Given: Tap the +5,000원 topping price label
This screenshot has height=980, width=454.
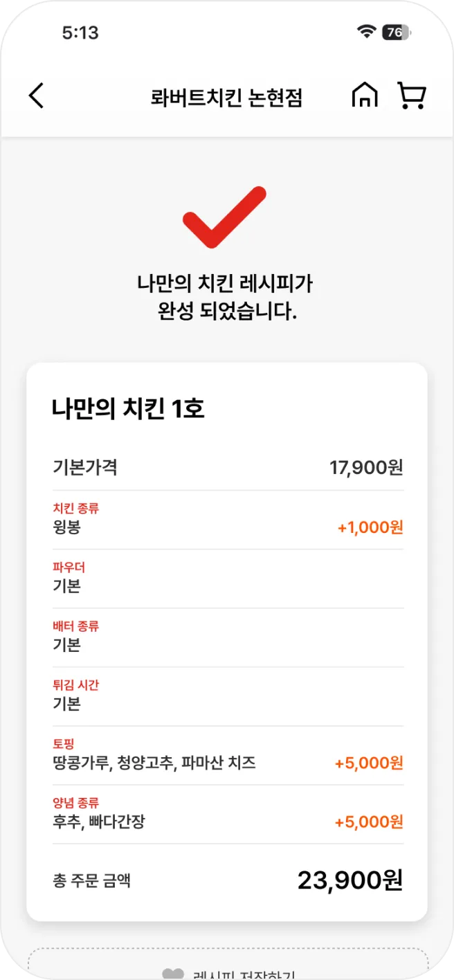Looking at the screenshot, I should coord(367,763).
